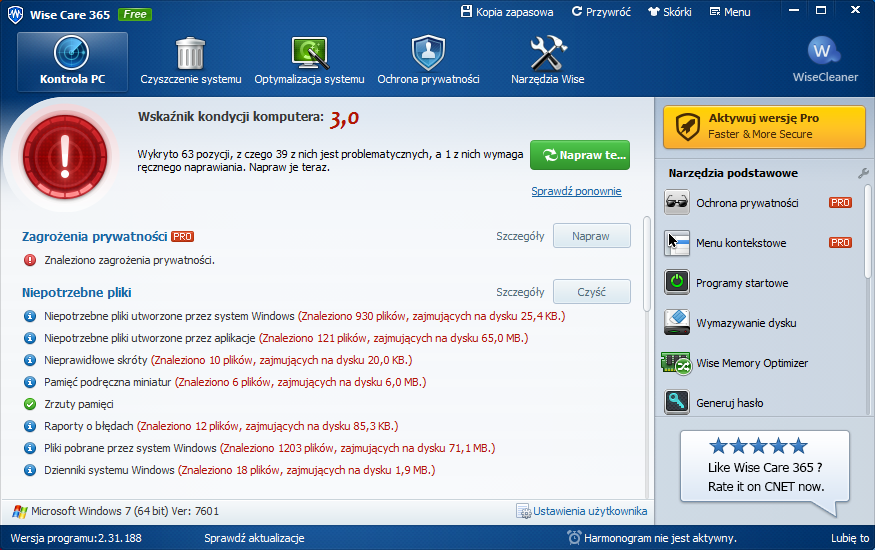Screen dimensions: 875x550
Task: Click info icon beside pliki utworzone przez aplikacje
Action: [x=30, y=338]
